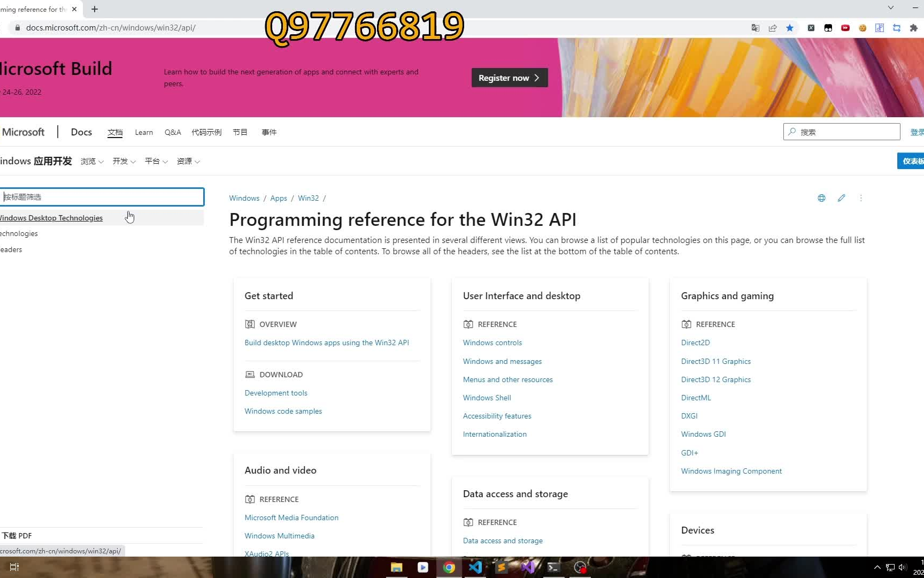Click the Register now button
The width and height of the screenshot is (924, 578).
click(x=509, y=78)
